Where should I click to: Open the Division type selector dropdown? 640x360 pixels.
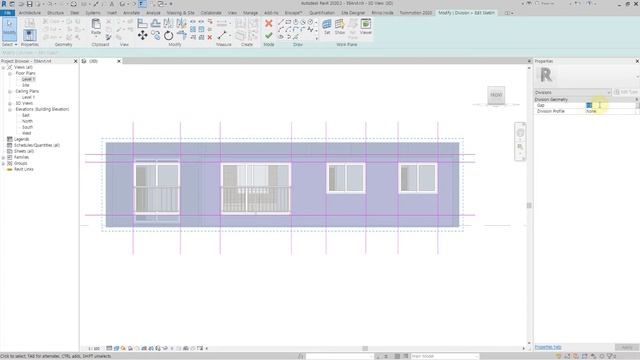coord(573,92)
